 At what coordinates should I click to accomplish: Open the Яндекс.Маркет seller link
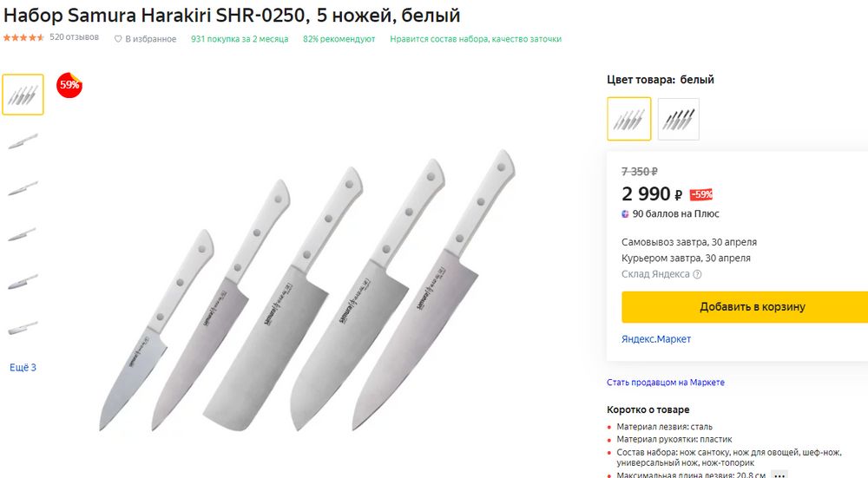[x=656, y=339]
